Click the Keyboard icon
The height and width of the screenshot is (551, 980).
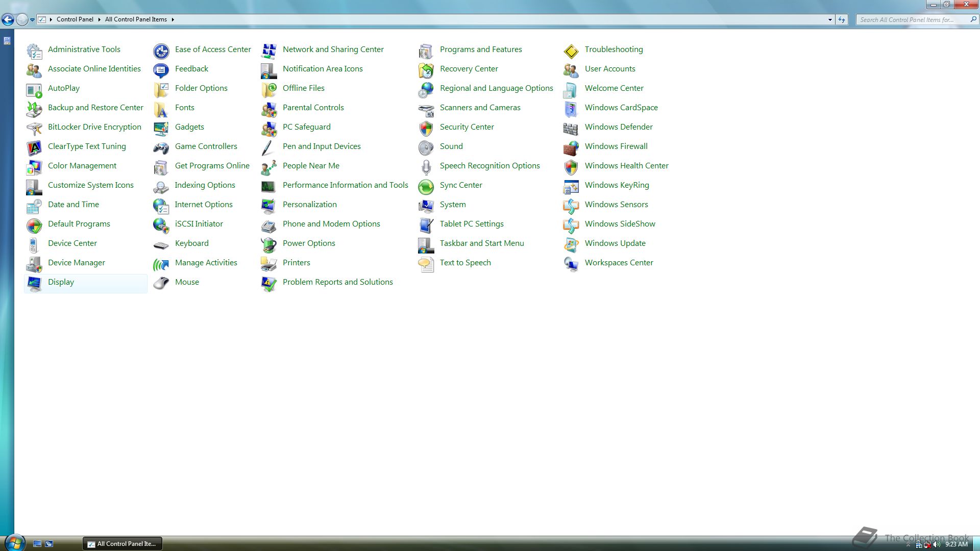point(161,244)
